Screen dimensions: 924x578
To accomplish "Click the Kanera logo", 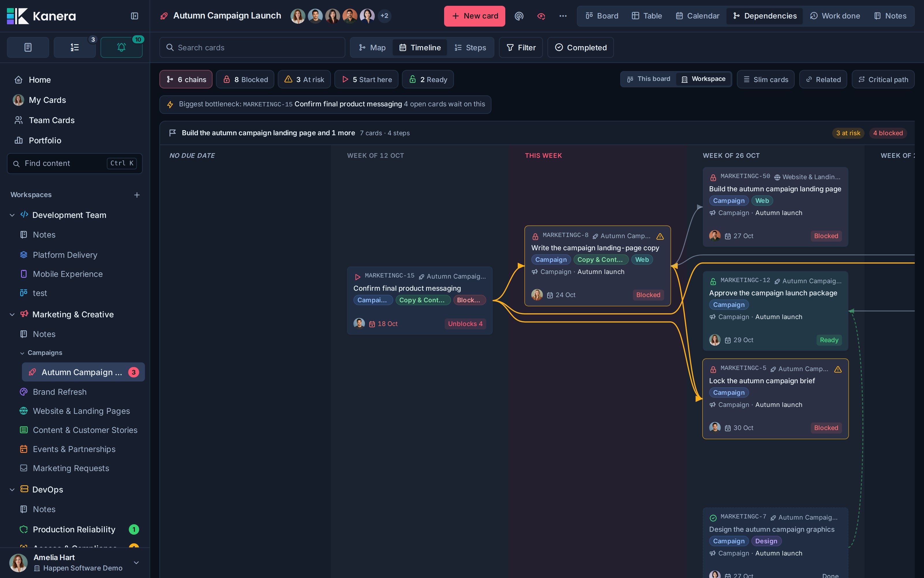I will 41,16.
